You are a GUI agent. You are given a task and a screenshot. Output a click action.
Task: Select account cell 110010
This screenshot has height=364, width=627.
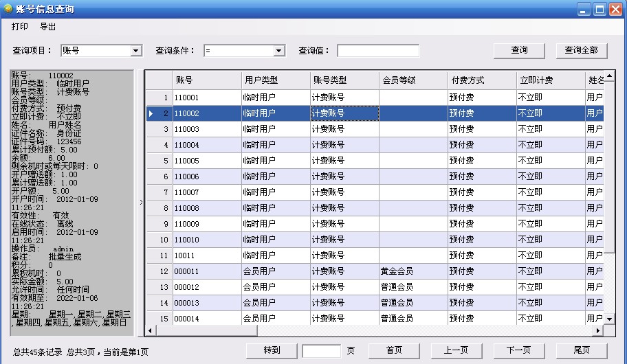207,240
